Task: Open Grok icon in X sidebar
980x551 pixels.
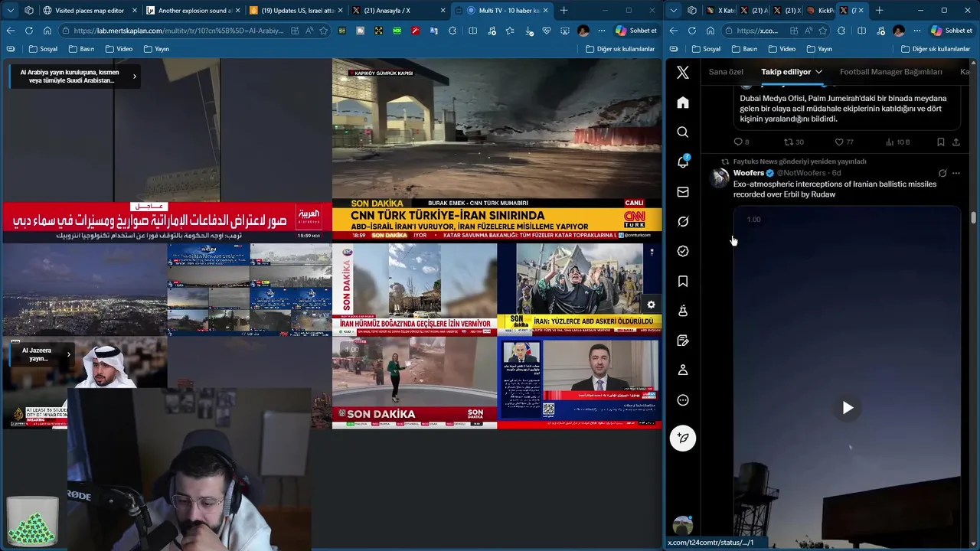Action: point(683,221)
